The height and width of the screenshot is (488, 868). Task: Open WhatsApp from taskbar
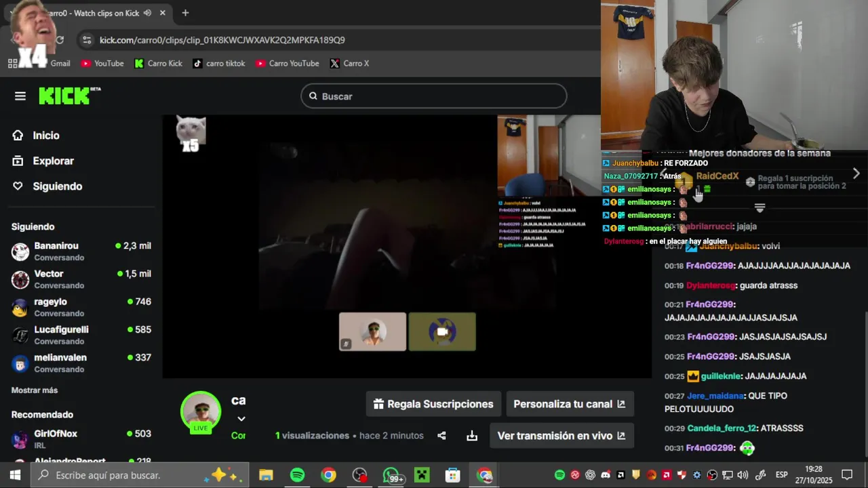point(391,475)
